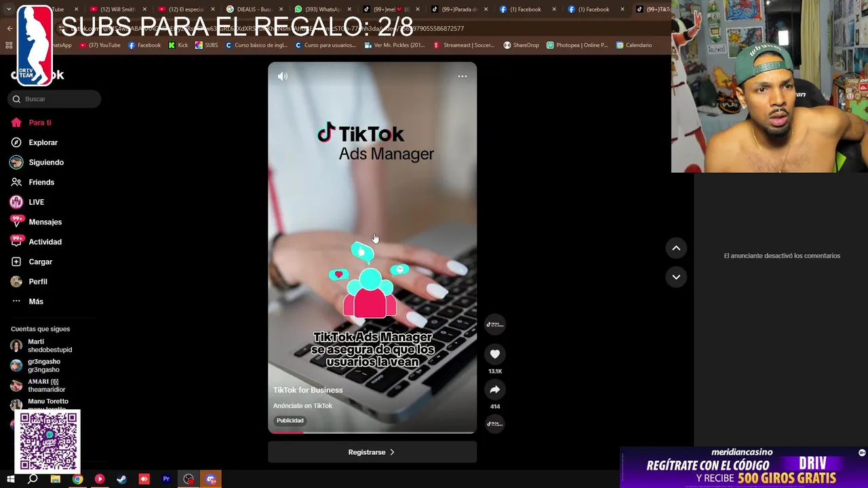Screen dimensions: 868x488
Task: Click the Anúnciate en TikTok caption
Action: (x=302, y=406)
